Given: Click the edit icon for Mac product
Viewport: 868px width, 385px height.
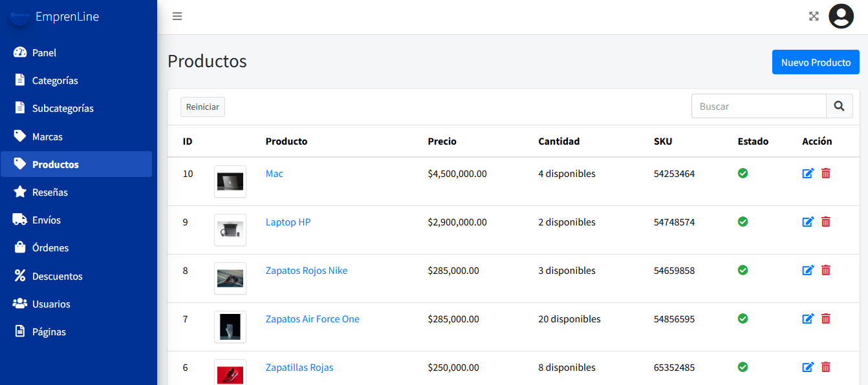Looking at the screenshot, I should click(808, 173).
